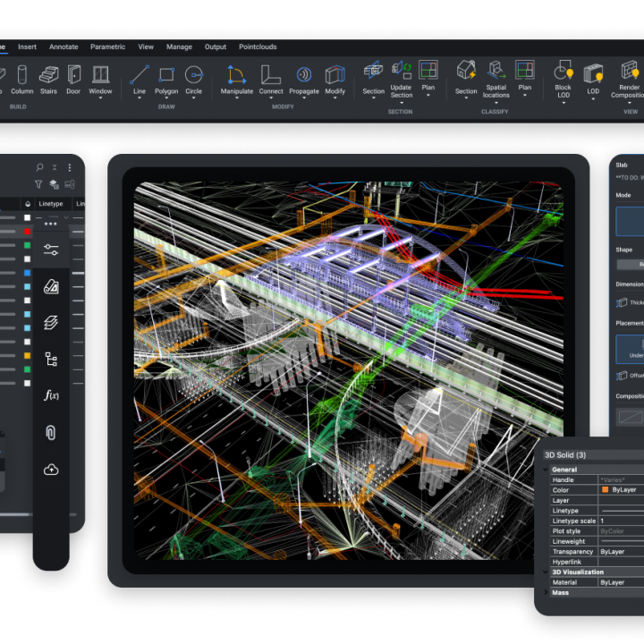Activate the Manipulate tool
Image resolution: width=644 pixels, height=644 pixels.
click(x=237, y=75)
